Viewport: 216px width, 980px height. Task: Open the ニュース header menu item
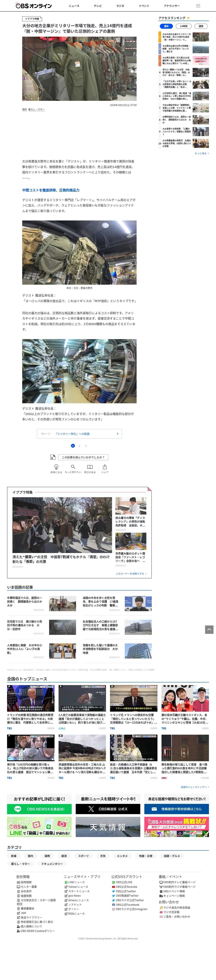pyautogui.click(x=74, y=6)
